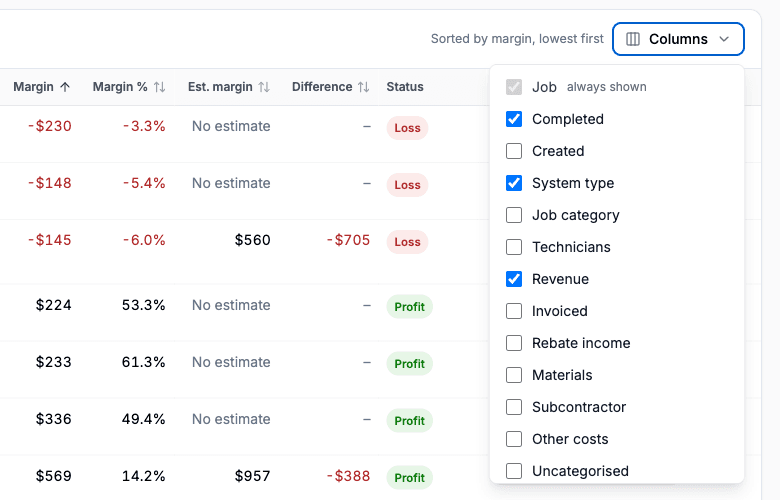Click the 49.4% margin percent cell
780x500 pixels.
pos(144,419)
